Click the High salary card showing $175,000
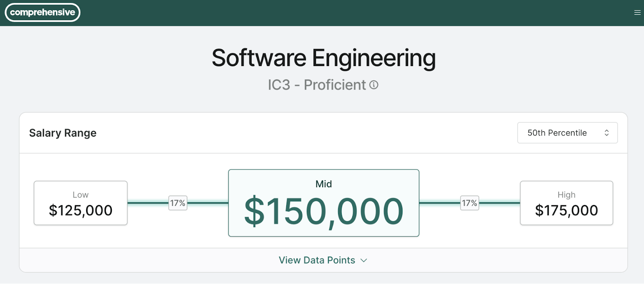644x284 pixels. point(566,203)
